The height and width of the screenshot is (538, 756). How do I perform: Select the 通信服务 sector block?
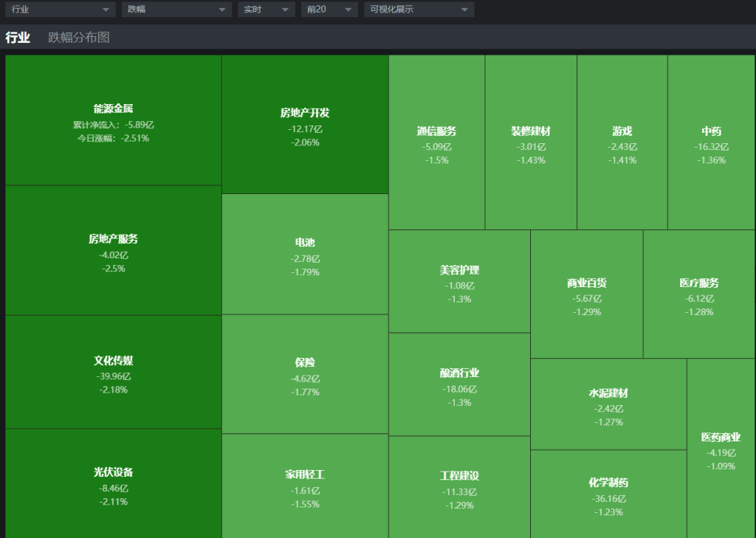point(436,144)
